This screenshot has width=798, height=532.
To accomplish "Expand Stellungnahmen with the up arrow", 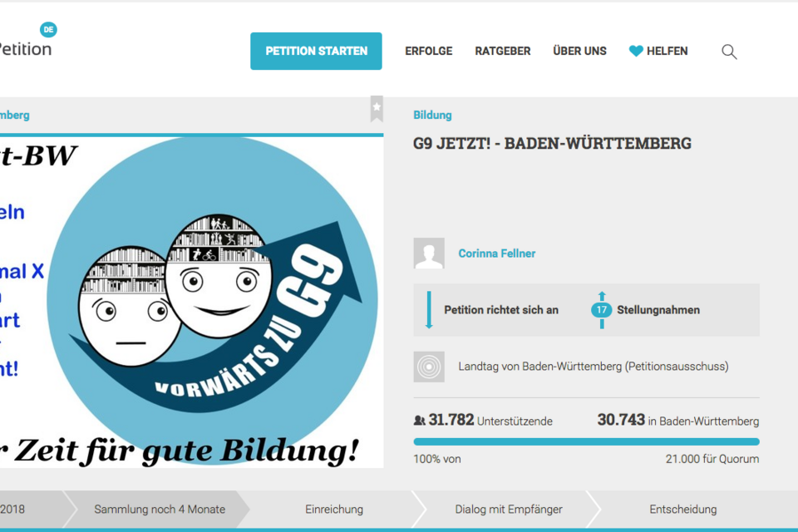I will 602,296.
